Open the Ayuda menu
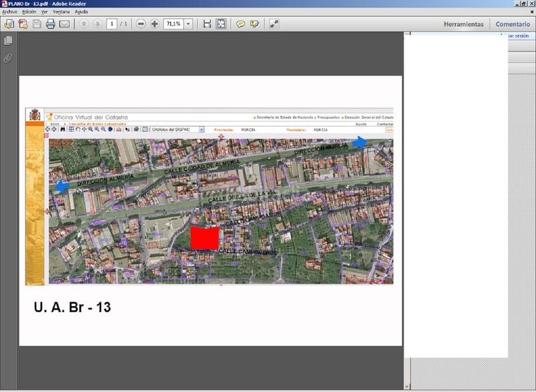 pos(81,12)
